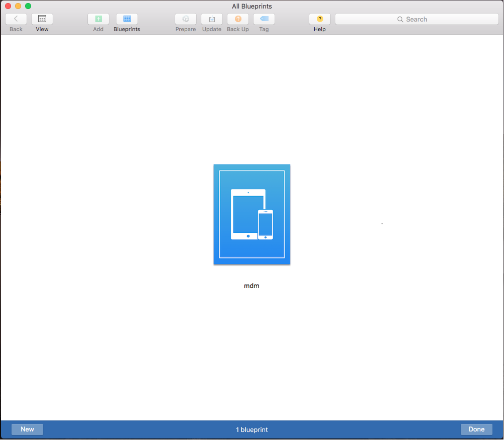504x440 pixels.
Task: Open the View options icon
Action: click(42, 19)
